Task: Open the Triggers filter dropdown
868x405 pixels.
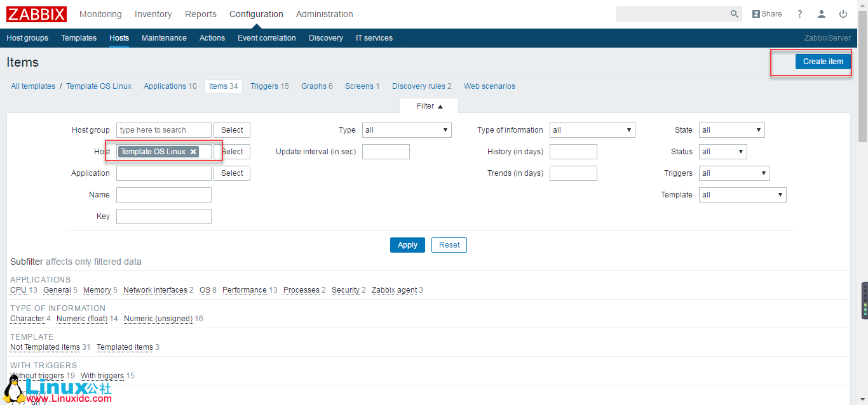Action: pos(734,173)
